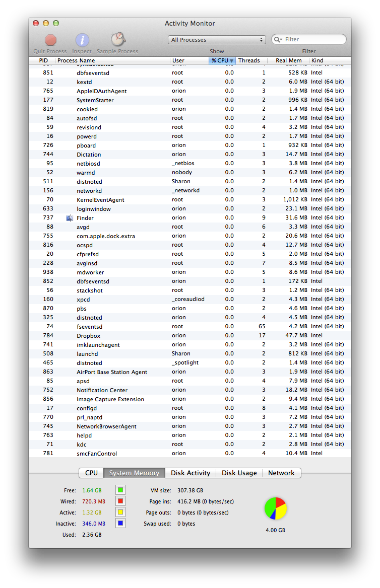Switch to the Network tab
The width and height of the screenshot is (380, 588).
(x=281, y=473)
